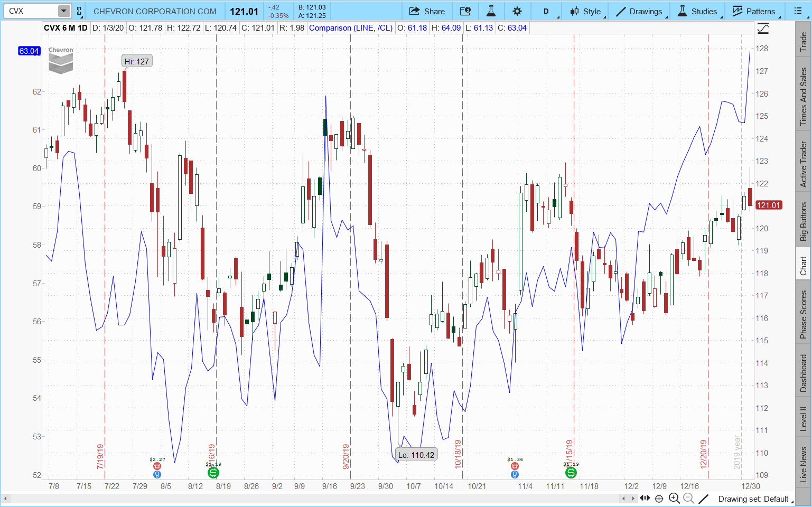Click the CHEVRON CORPORATION COM description
Viewport: 812px width, 507px height.
155,11
